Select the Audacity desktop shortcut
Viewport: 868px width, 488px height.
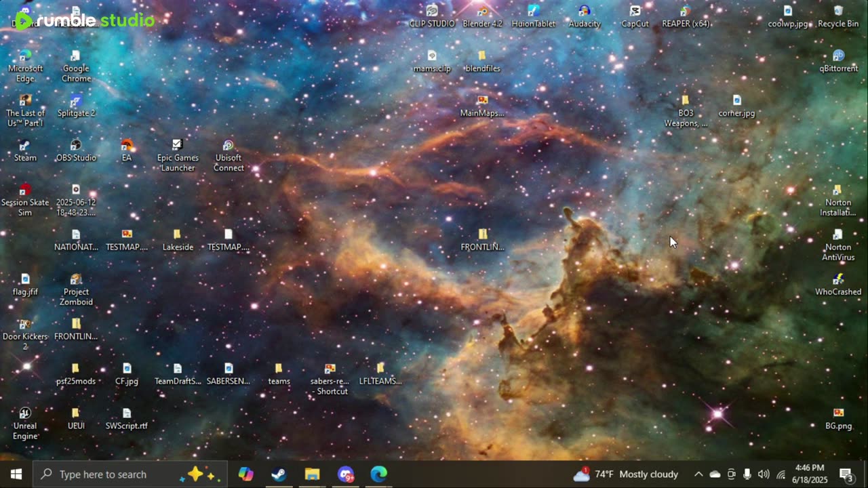pos(585,16)
